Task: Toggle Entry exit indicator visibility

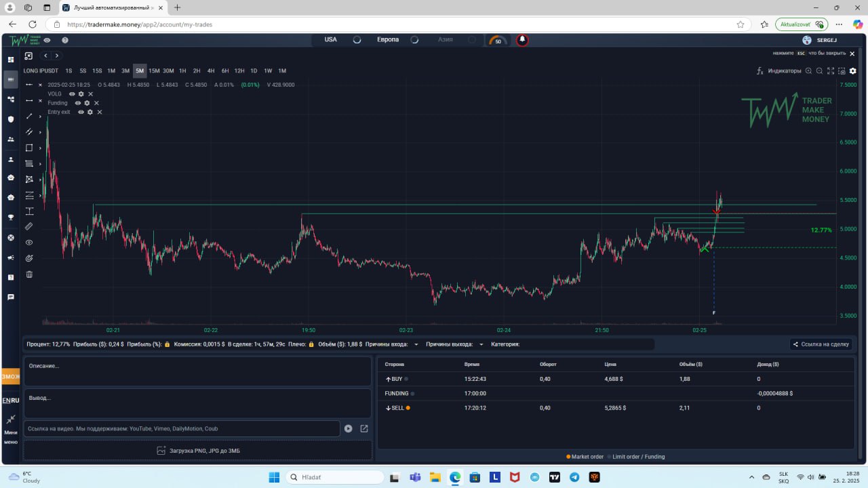Action: point(81,112)
